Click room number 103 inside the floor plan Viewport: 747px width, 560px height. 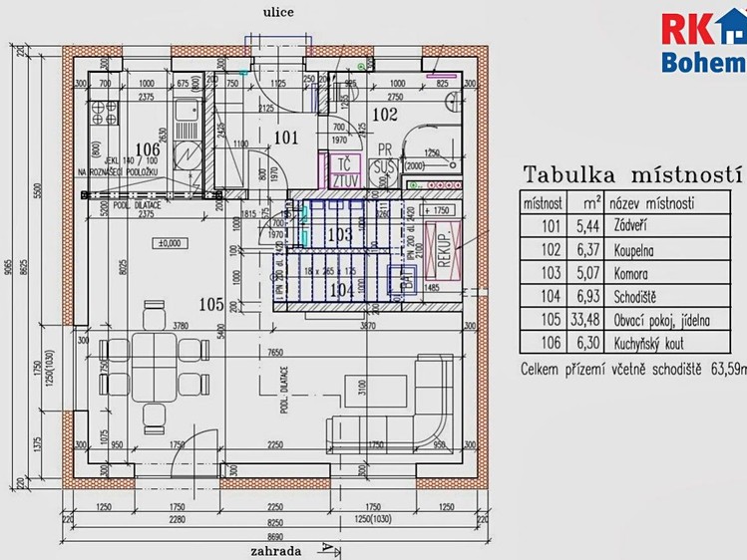(340, 233)
